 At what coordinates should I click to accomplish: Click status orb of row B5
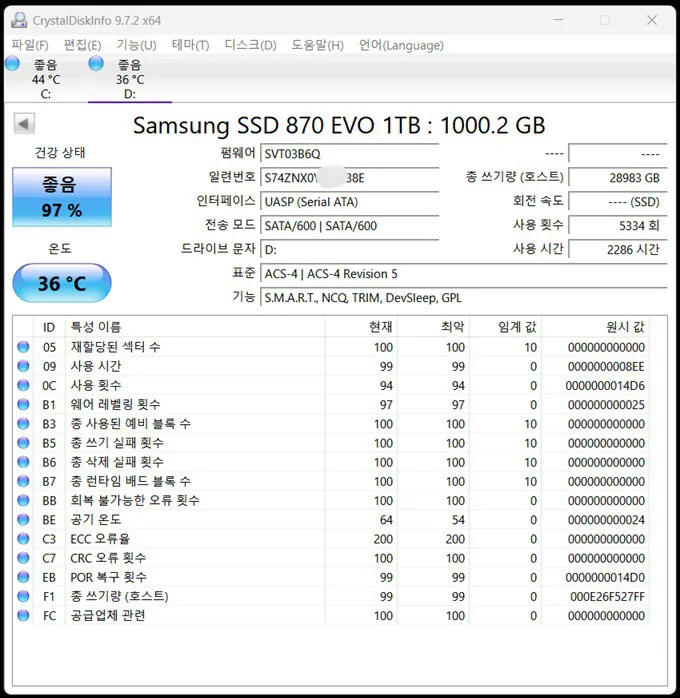23,442
